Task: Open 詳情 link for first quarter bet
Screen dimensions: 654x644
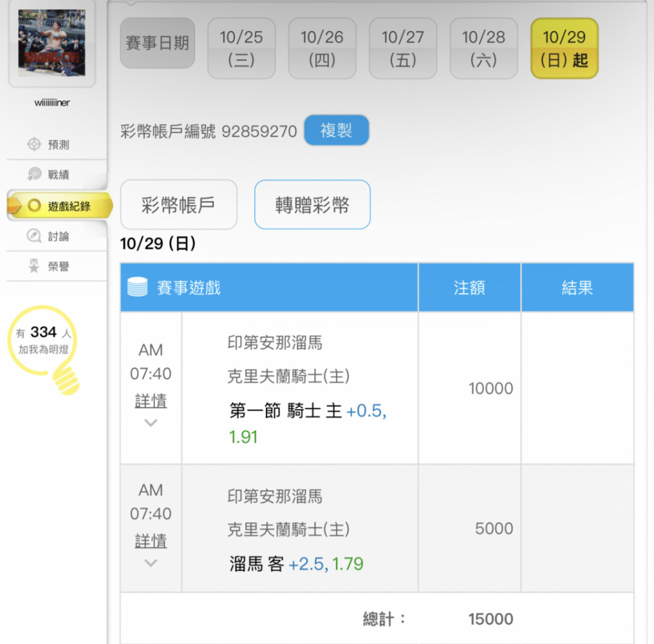Action: pos(151,401)
